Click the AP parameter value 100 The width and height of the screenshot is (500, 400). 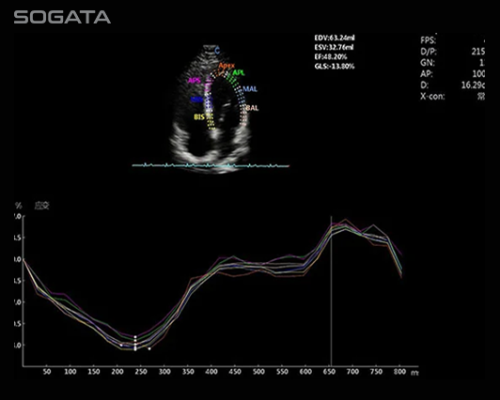pos(479,74)
